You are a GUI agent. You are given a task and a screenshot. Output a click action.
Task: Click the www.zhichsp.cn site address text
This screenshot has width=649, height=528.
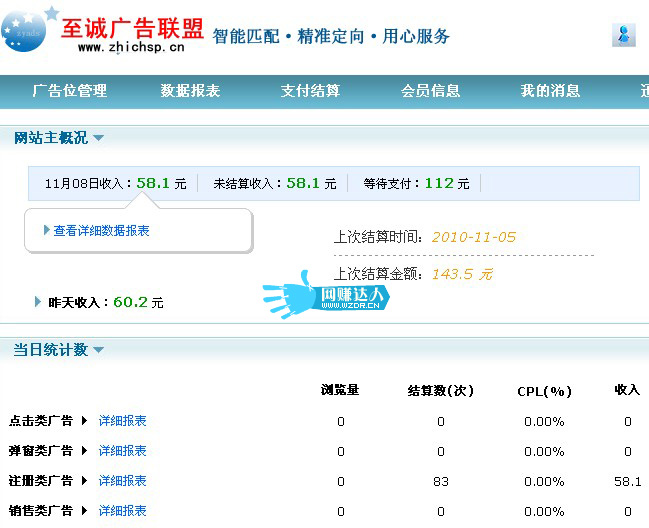click(x=131, y=47)
